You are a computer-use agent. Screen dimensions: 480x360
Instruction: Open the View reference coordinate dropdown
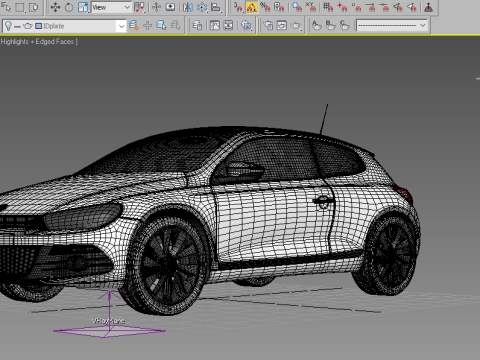[x=111, y=7]
